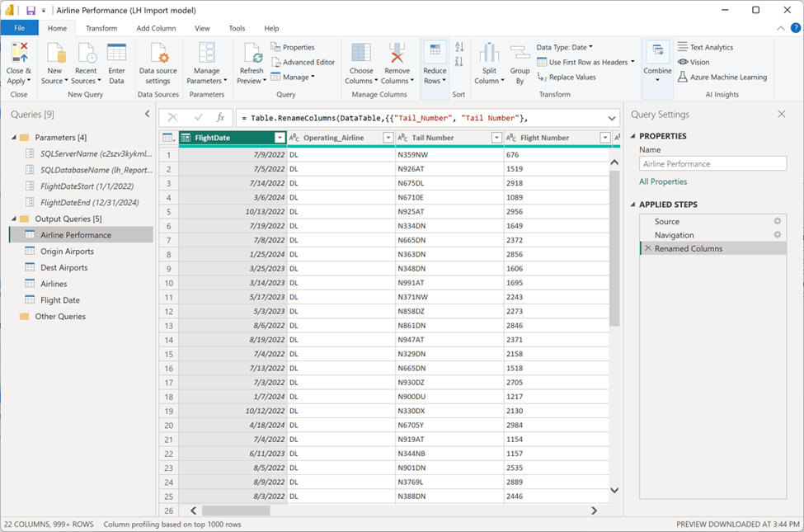Open Recent Sources icon
Screen dimensions: 804x532
86,53
